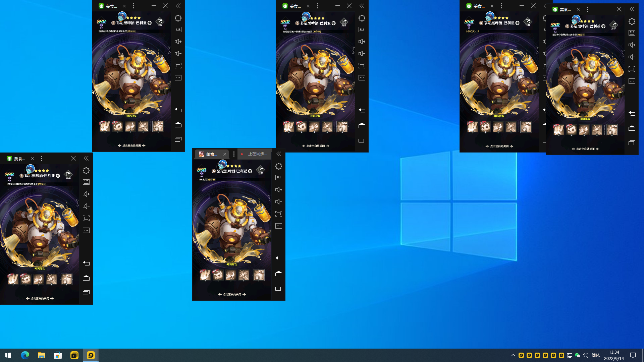The height and width of the screenshot is (362, 644).
Task: Tap Android back button in top-center emulator
Action: coord(362,111)
